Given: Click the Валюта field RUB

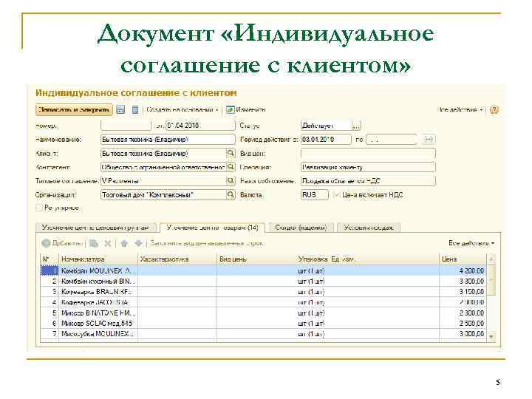Looking at the screenshot, I should (315, 195).
